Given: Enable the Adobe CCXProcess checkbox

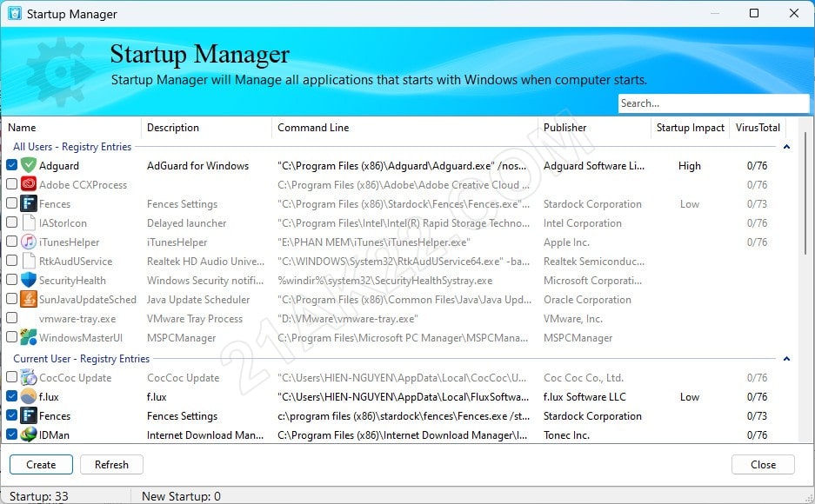Looking at the screenshot, I should (11, 184).
